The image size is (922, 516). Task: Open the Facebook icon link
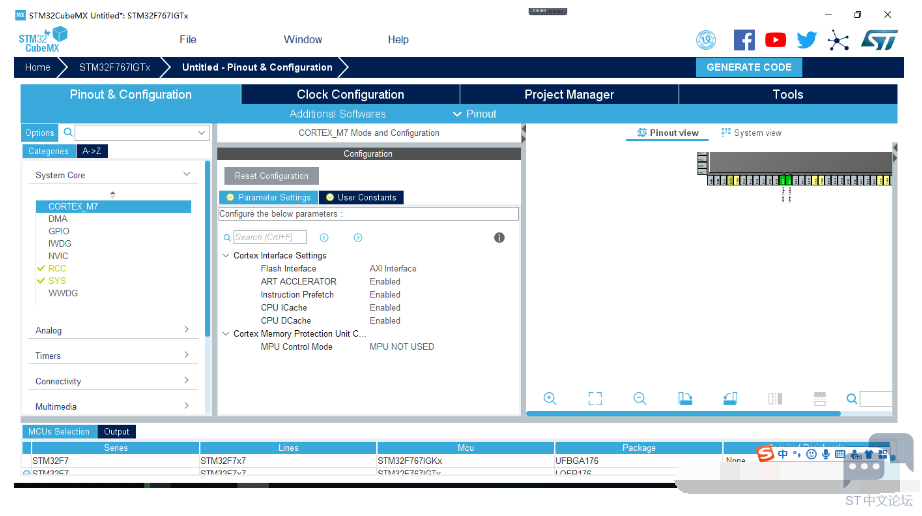click(x=744, y=40)
